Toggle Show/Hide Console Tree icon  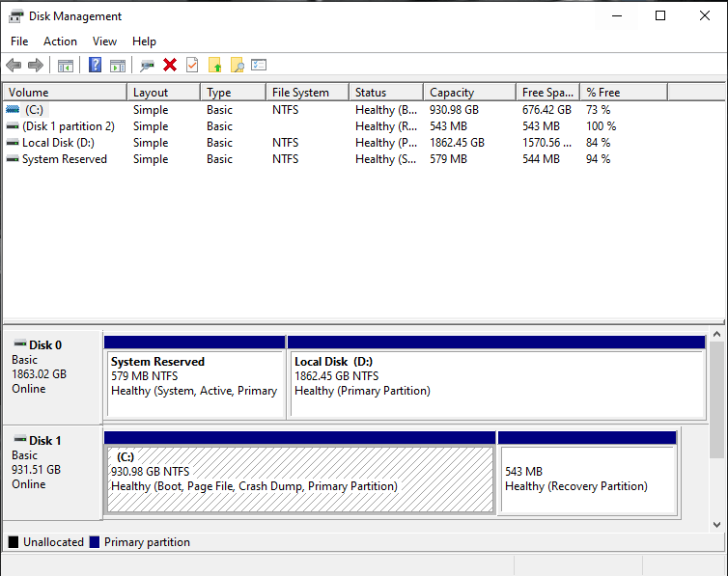click(x=66, y=66)
